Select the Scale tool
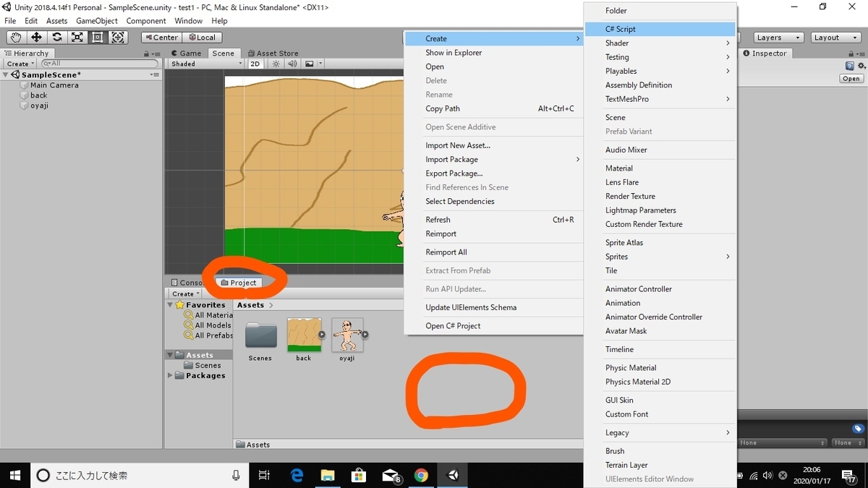Viewport: 868px width, 488px height. (77, 38)
